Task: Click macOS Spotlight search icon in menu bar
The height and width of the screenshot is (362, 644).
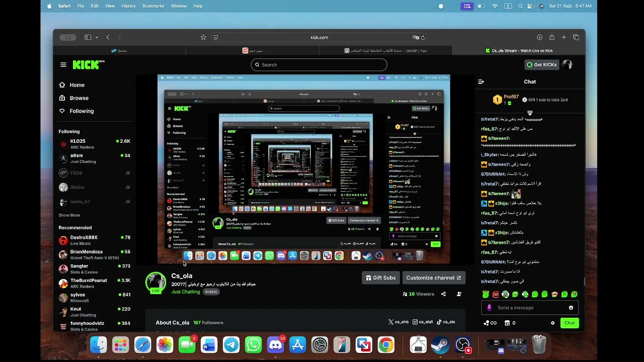Action: 520,6
